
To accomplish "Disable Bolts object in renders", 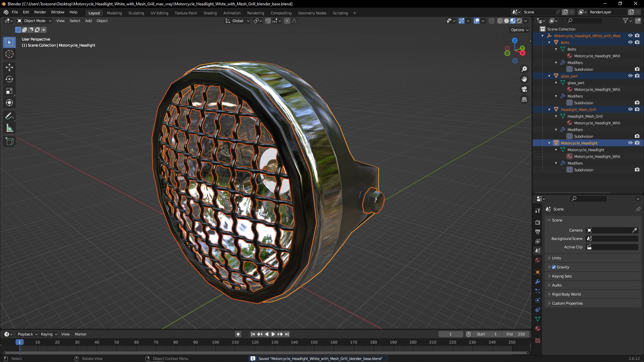I will pyautogui.click(x=637, y=42).
